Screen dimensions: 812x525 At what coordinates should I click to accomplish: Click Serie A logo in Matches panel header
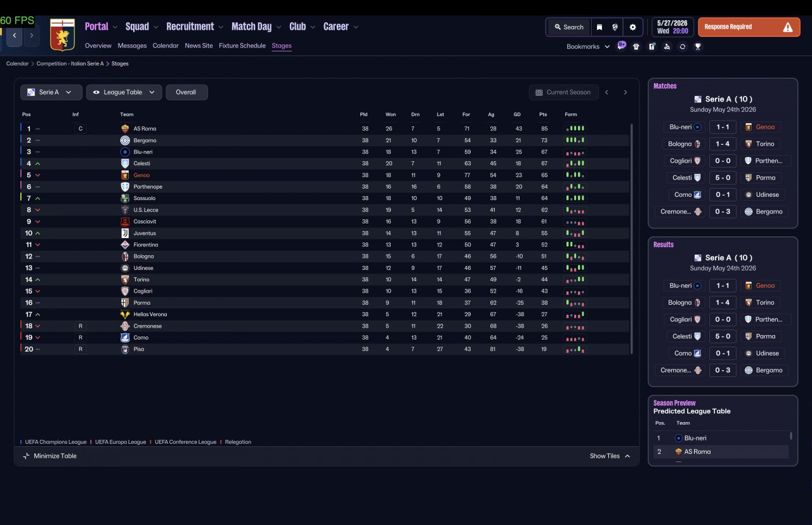click(x=698, y=99)
